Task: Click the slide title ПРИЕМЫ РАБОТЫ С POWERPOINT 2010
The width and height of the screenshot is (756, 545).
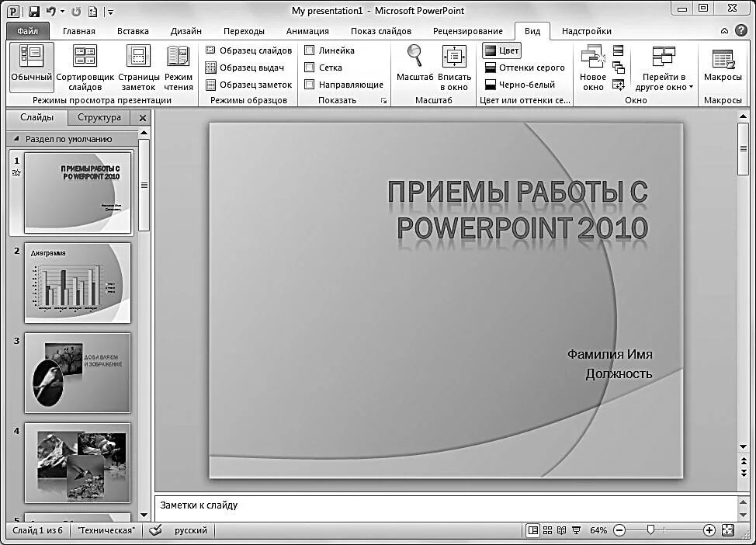Action: click(518, 210)
